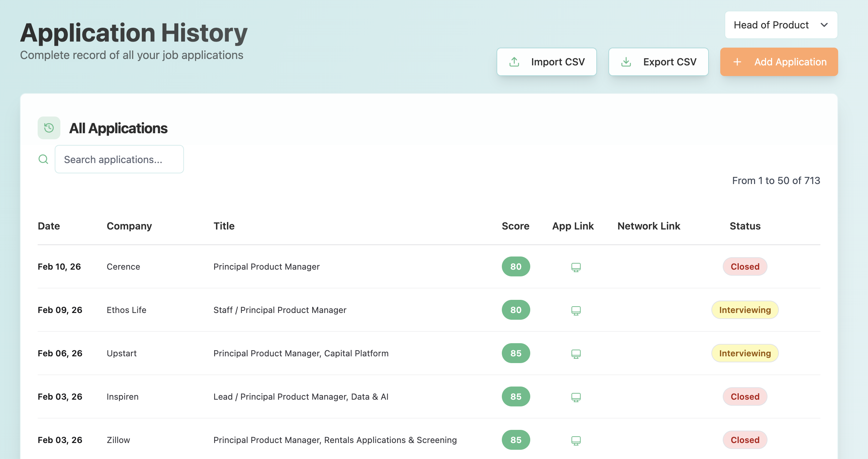This screenshot has height=459, width=868.
Task: Click the upload icon in Import CSV
Action: [x=514, y=62]
